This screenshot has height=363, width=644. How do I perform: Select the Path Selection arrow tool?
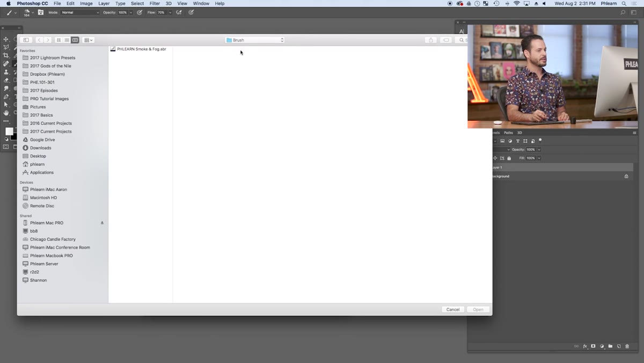(x=6, y=105)
